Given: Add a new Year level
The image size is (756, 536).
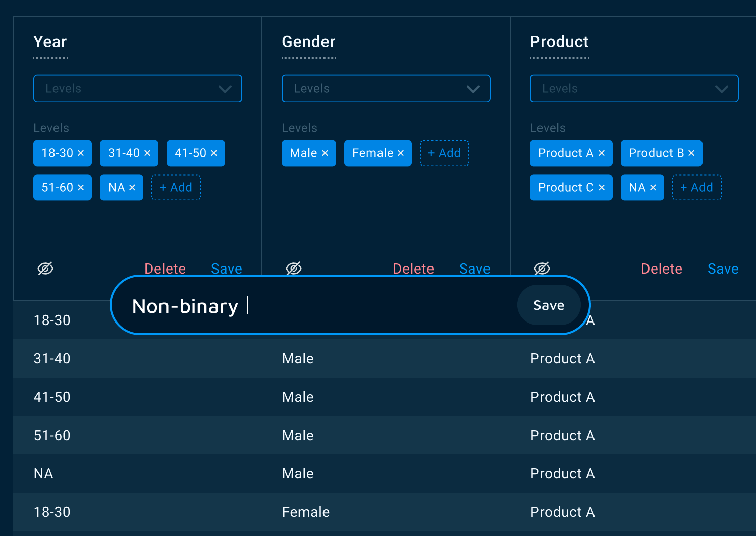Looking at the screenshot, I should click(176, 188).
